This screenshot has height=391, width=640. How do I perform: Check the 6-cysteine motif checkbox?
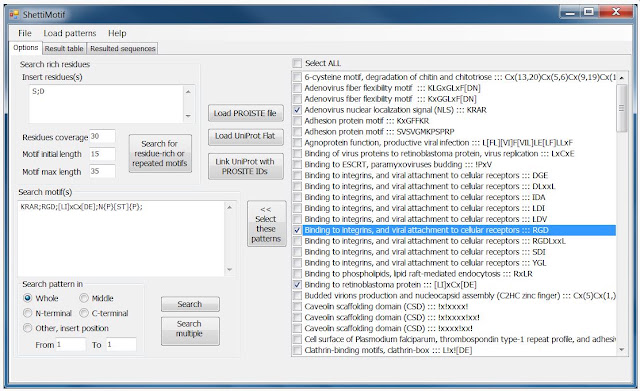click(x=297, y=77)
